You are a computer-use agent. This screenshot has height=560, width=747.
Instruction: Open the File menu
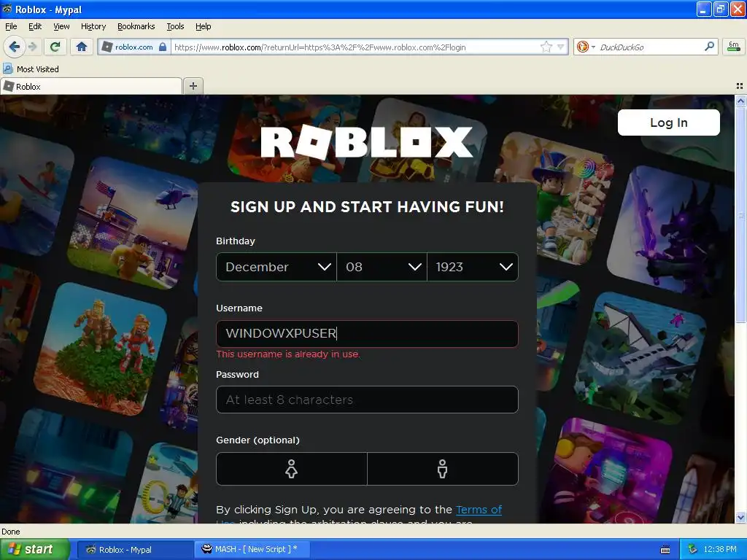[x=11, y=26]
